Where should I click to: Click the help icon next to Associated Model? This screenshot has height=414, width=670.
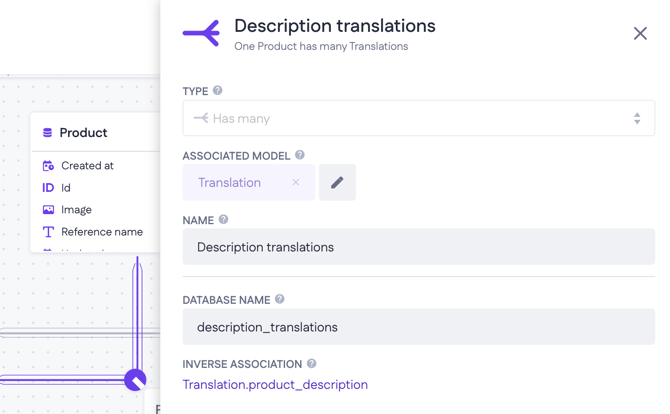[300, 156]
